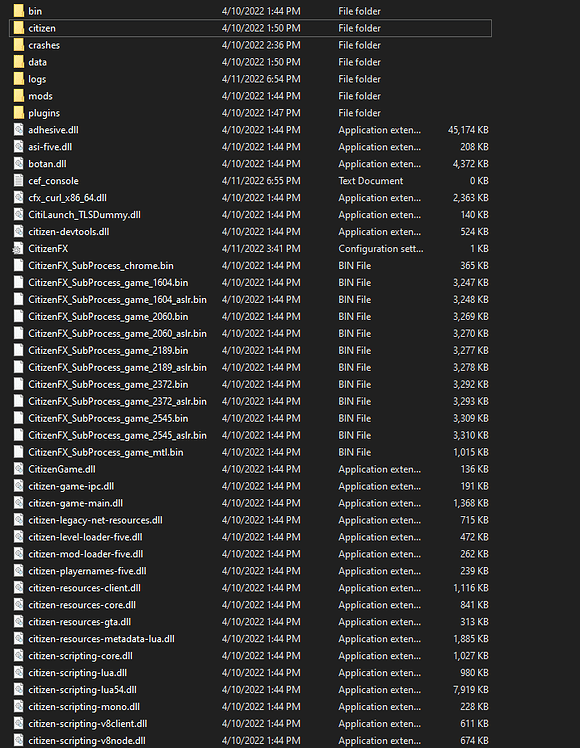This screenshot has height=748, width=580.
Task: Click the CitizenFX configuration settings icon
Action: point(18,249)
